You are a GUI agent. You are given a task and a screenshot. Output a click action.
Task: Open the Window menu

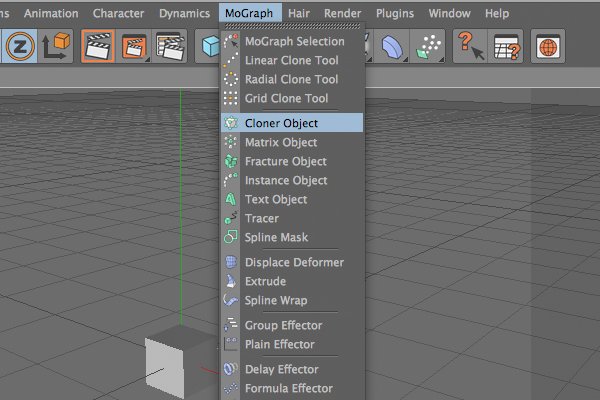pos(449,13)
